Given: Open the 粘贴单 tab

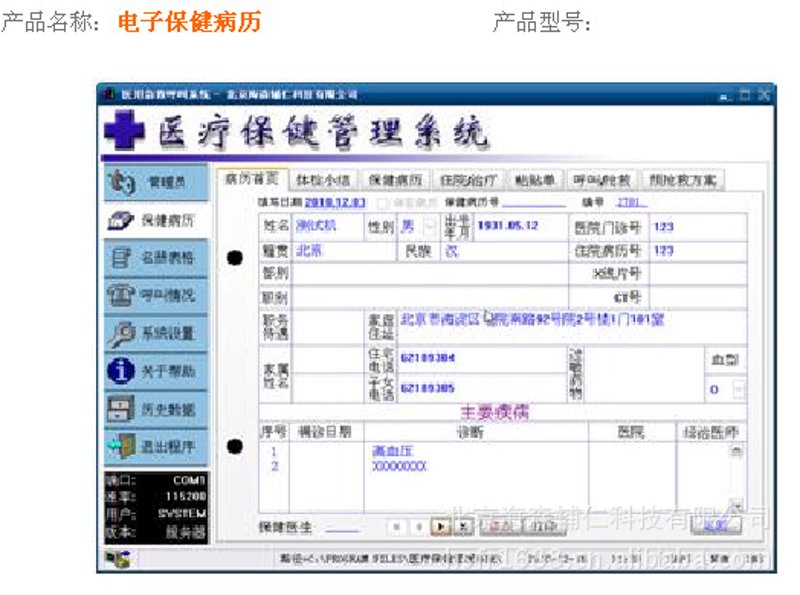Looking at the screenshot, I should coord(535,180).
